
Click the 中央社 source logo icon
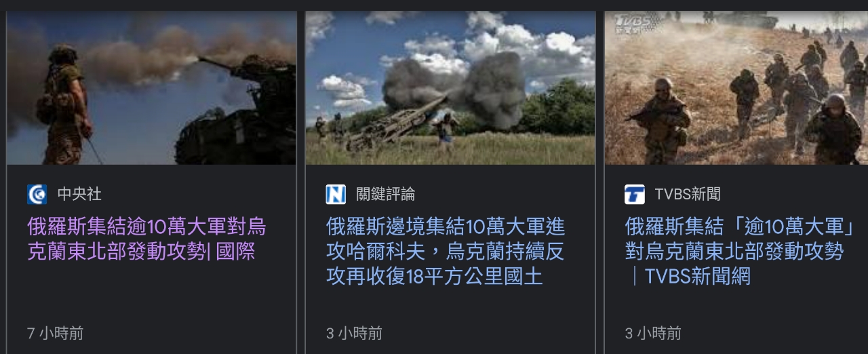pyautogui.click(x=37, y=195)
